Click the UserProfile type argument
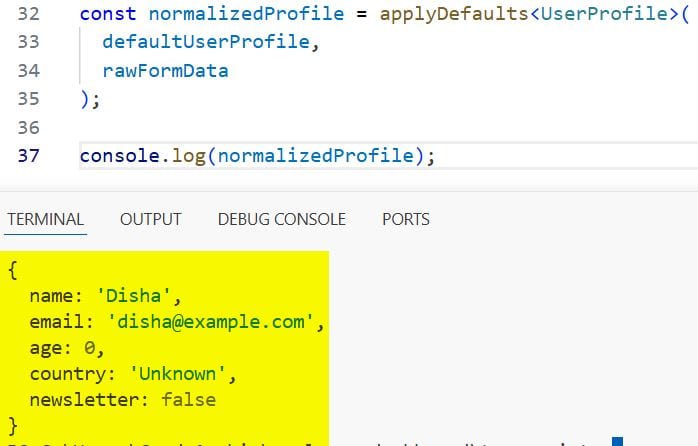 pos(604,14)
